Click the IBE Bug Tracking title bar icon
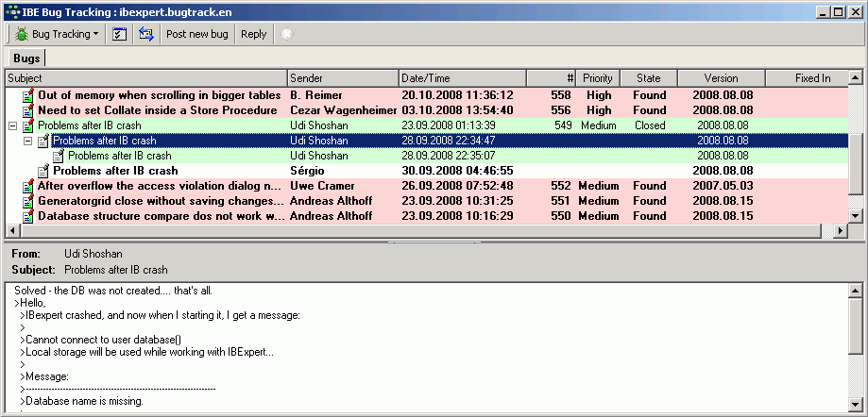Screen dimensions: 868x417 [11, 11]
